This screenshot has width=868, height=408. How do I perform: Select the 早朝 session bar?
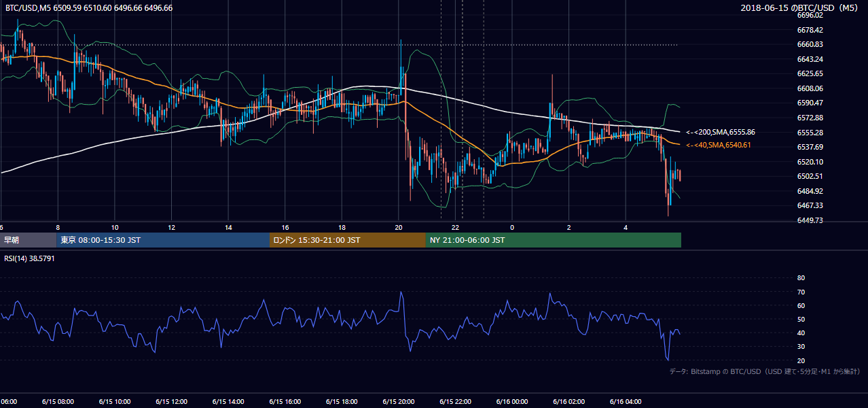[x=28, y=240]
